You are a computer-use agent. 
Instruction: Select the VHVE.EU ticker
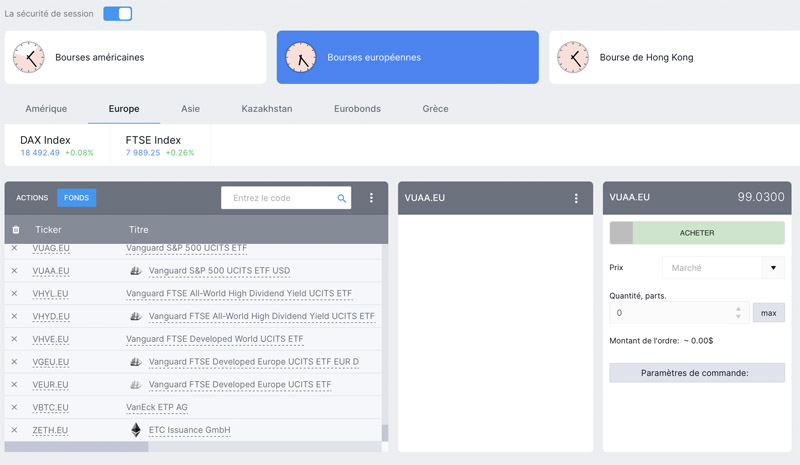pyautogui.click(x=50, y=339)
